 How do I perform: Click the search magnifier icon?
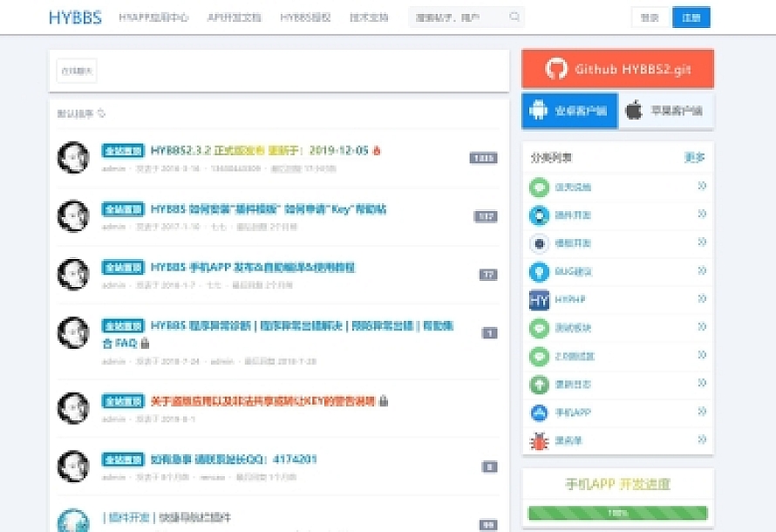(514, 17)
